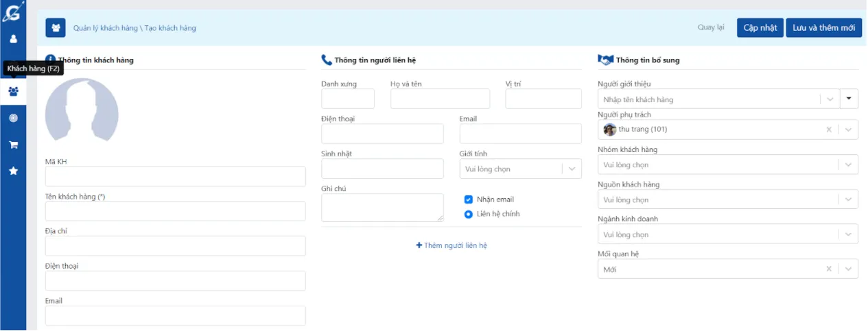The height and width of the screenshot is (331, 868).
Task: Click the Lưu và thêm mới button
Action: coord(823,27)
